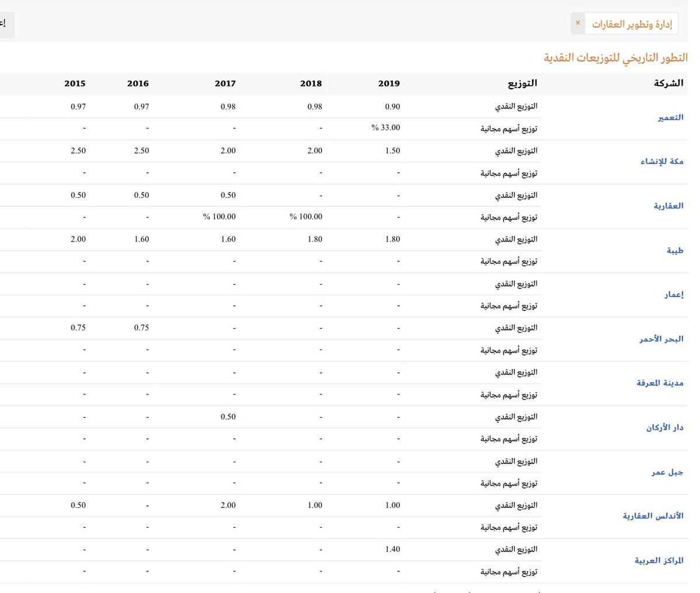Open the الأندلس العقارية company link
700x593 pixels.
653,516
